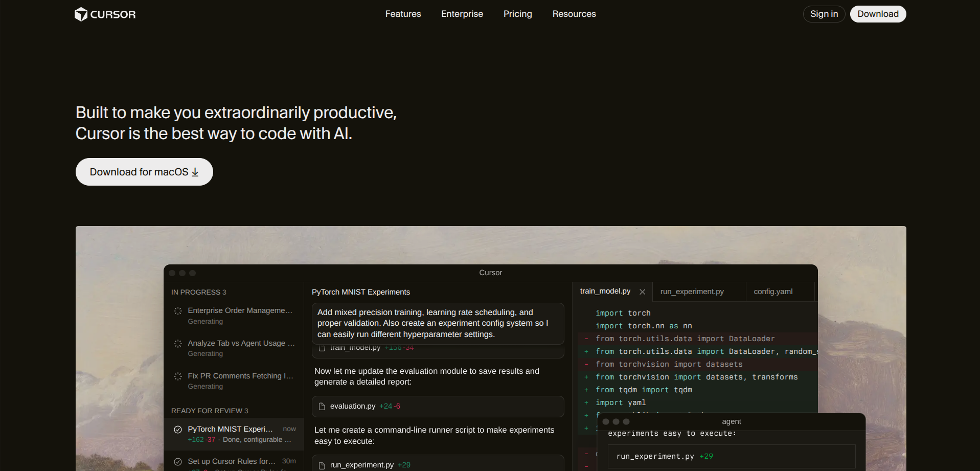Click the Download button in the top bar
Screen dimensions: 980x471
(x=878, y=14)
